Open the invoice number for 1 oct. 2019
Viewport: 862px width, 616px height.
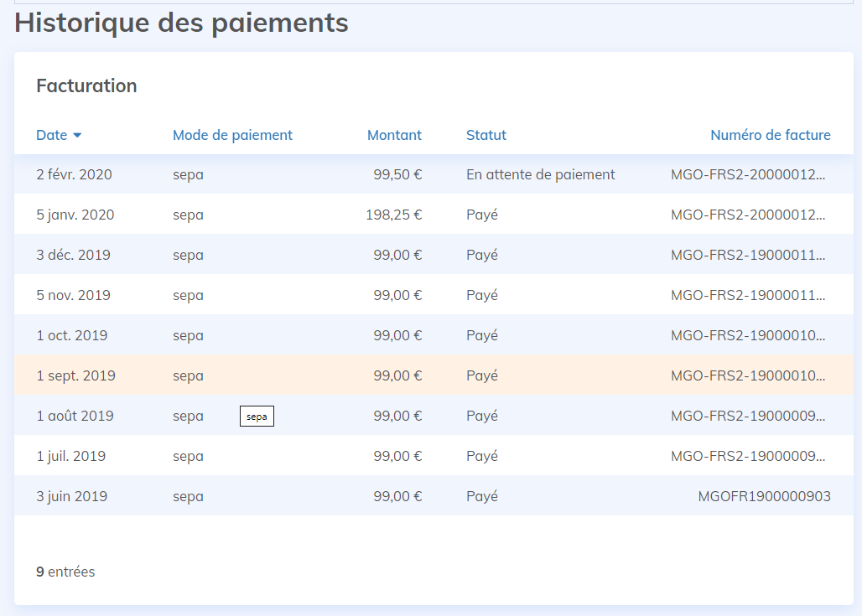[x=748, y=336]
